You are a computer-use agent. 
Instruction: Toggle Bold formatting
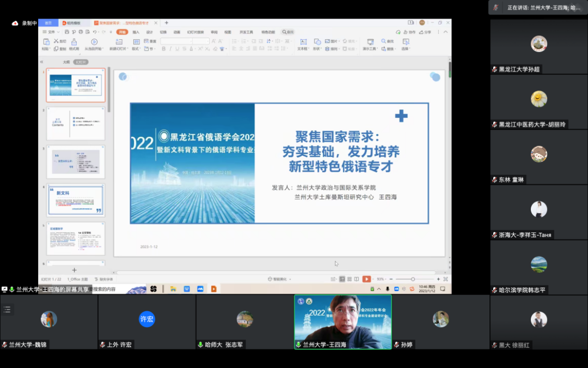[x=163, y=49]
